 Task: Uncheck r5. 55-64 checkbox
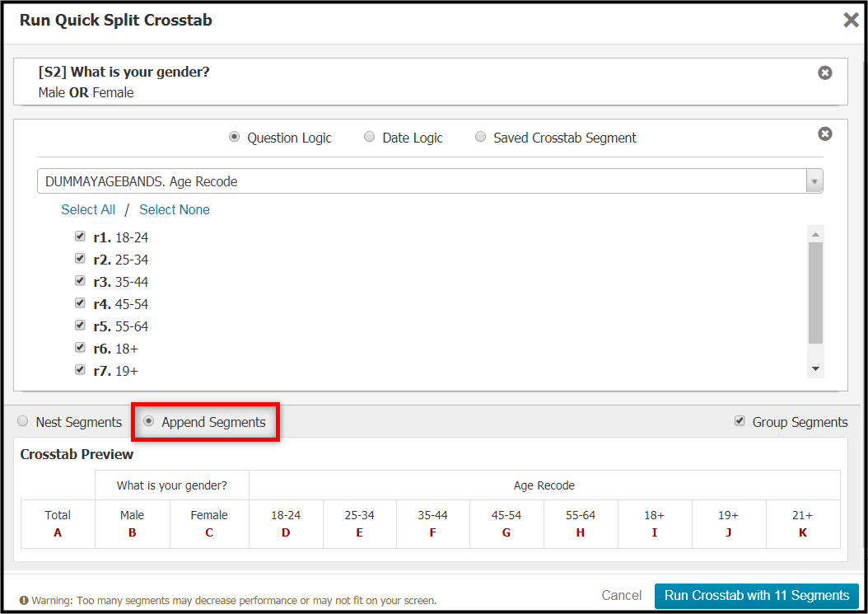[x=80, y=326]
